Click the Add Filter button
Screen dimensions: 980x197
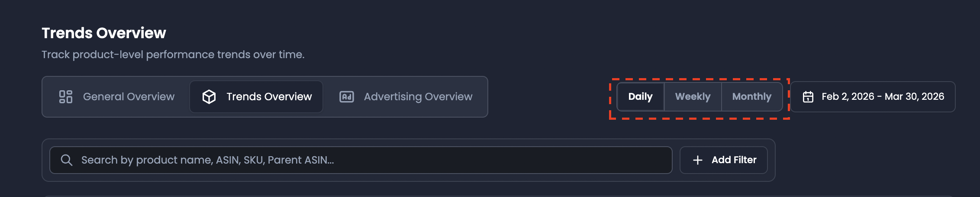tap(724, 160)
